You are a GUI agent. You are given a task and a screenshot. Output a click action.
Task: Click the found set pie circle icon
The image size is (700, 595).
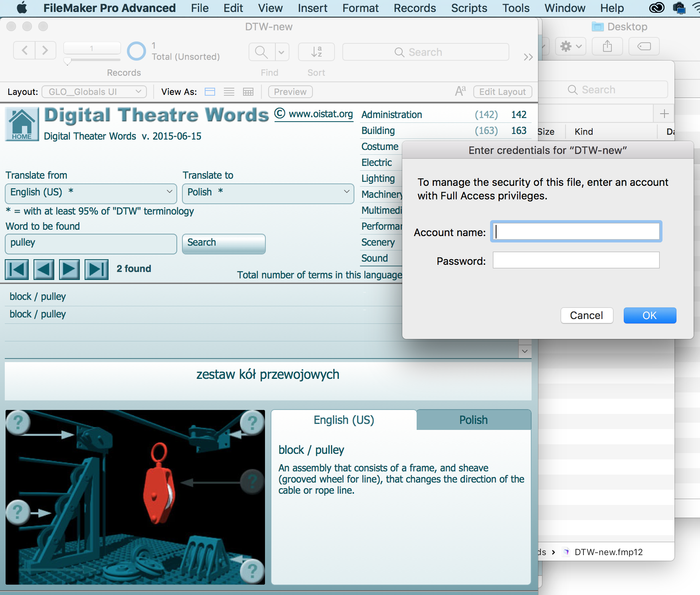pyautogui.click(x=136, y=51)
